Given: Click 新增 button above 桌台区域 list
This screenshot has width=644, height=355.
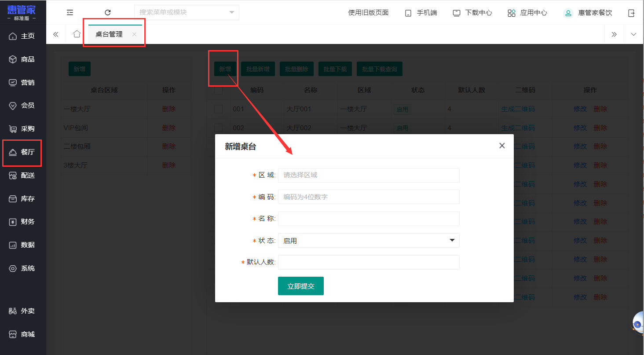Looking at the screenshot, I should (x=80, y=69).
